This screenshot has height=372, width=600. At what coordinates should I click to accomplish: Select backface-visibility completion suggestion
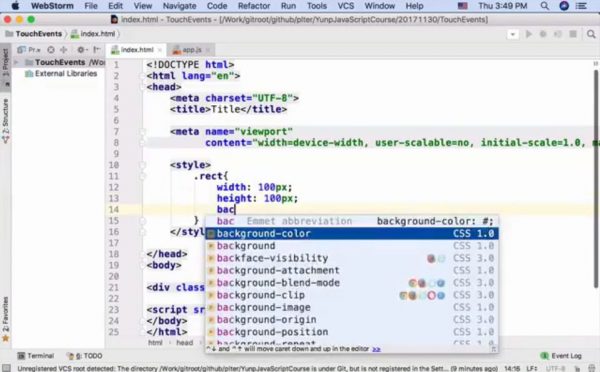352,258
